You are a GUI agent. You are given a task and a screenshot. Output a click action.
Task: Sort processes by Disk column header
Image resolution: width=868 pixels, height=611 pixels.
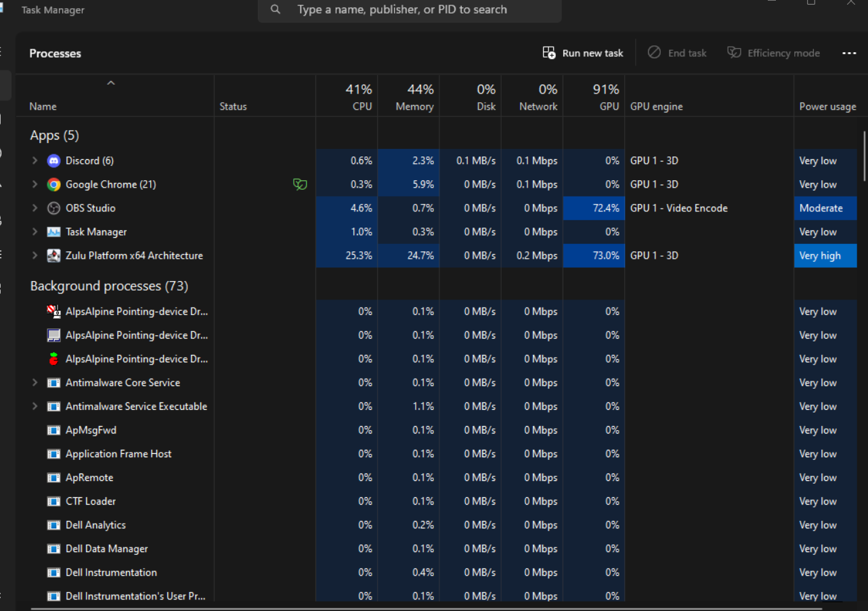[470, 96]
